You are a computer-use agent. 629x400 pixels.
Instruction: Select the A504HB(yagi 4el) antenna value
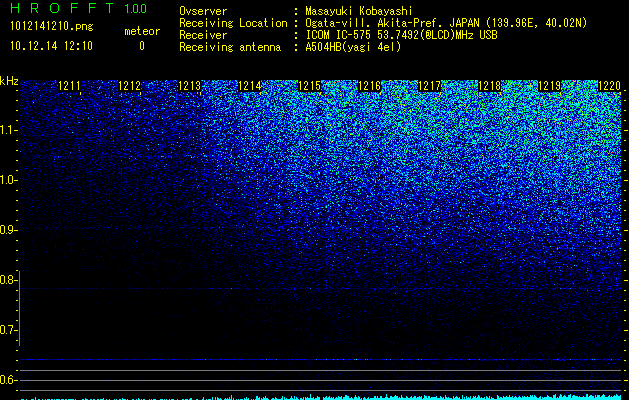pos(353,47)
